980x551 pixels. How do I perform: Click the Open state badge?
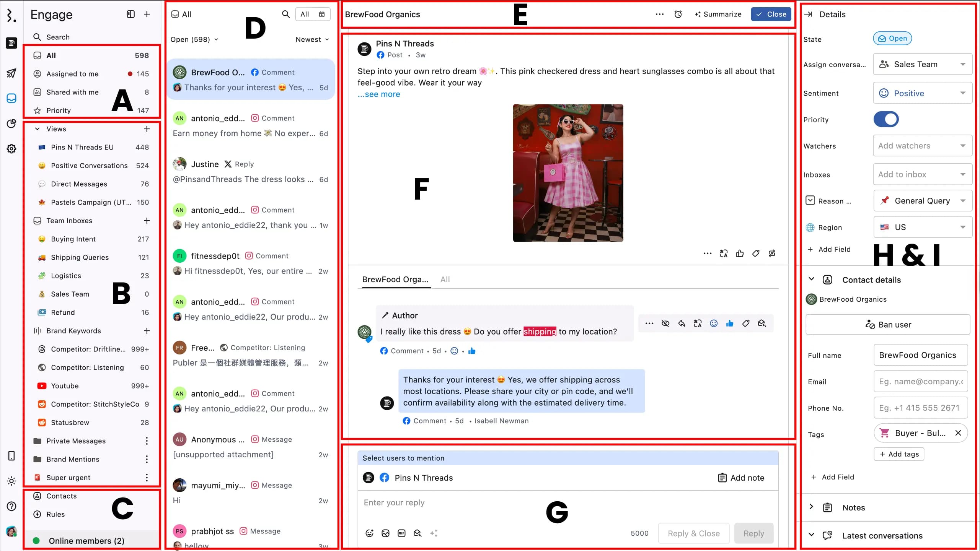tap(892, 38)
